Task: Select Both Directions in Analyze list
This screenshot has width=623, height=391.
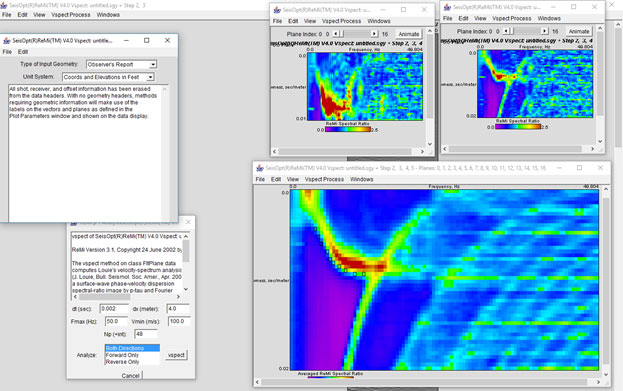Action: pyautogui.click(x=132, y=348)
